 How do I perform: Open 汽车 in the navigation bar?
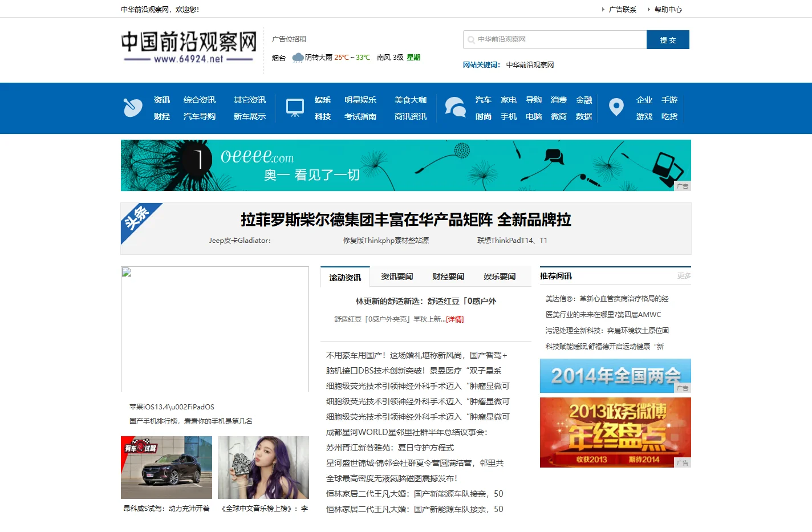pyautogui.click(x=484, y=100)
